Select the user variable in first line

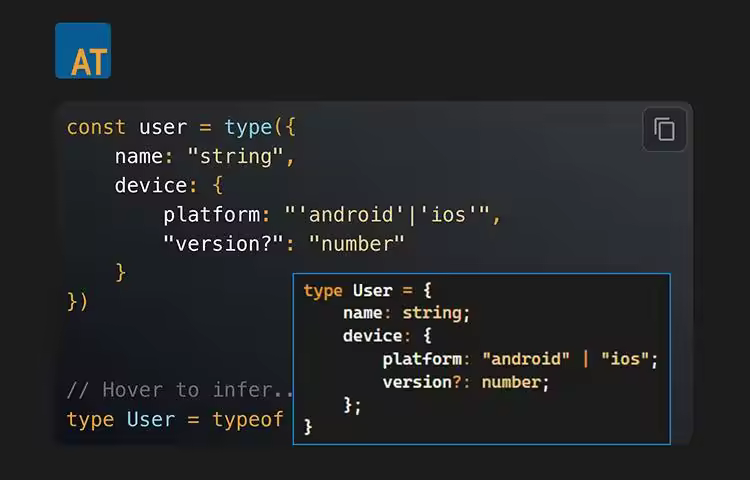point(162,128)
